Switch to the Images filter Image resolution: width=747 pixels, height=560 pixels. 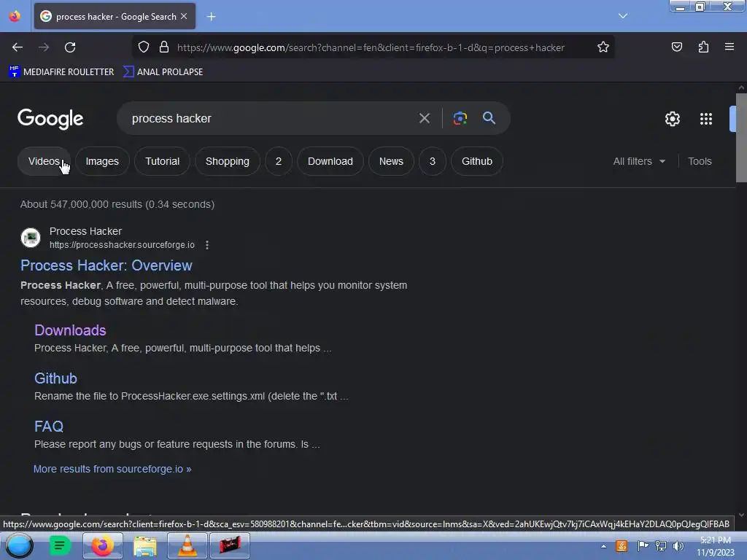102,161
